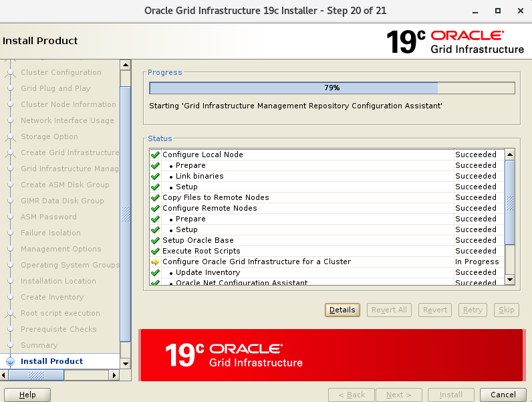Viewport: 532px width, 402px height.
Task: Click the green checkmark beside Copy Files to Remote Nodes
Action: point(155,197)
